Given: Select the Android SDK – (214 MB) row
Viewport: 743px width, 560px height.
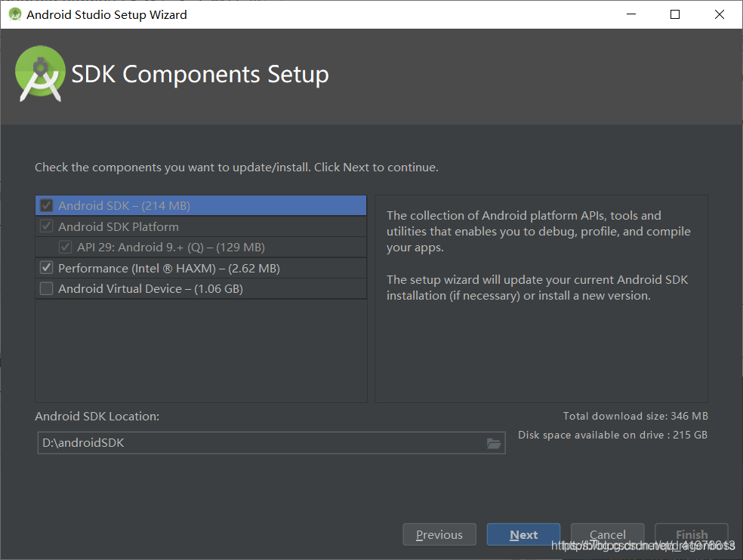Looking at the screenshot, I should coord(201,205).
